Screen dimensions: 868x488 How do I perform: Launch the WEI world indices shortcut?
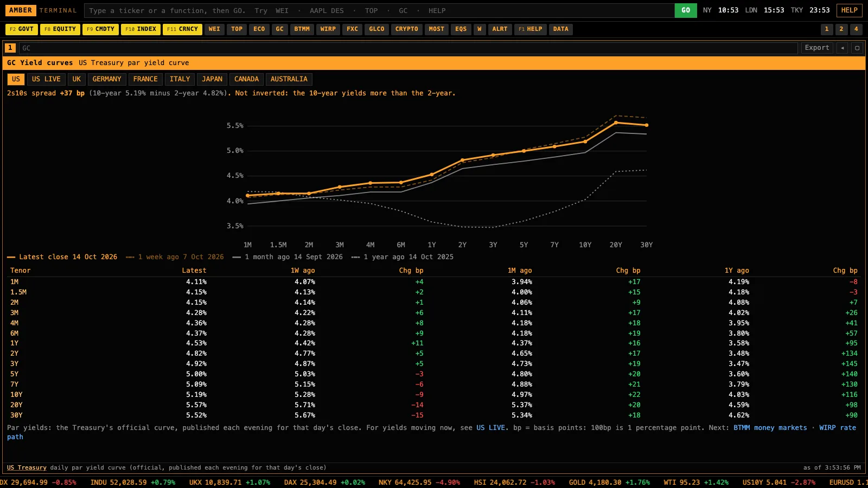215,29
